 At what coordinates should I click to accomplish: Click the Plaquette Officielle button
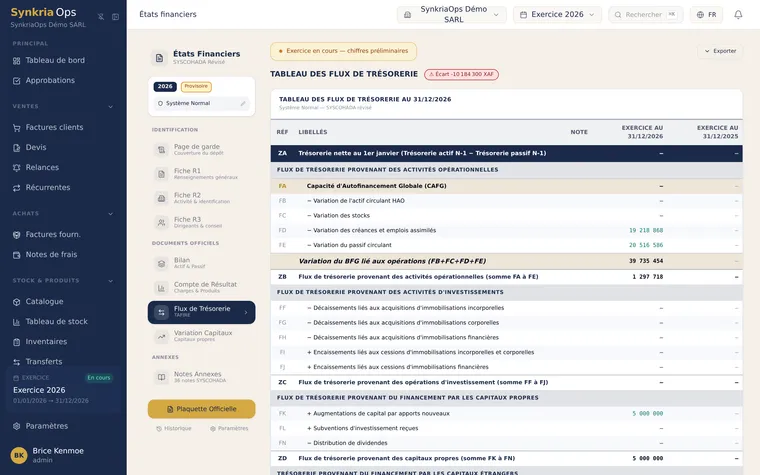(x=202, y=409)
